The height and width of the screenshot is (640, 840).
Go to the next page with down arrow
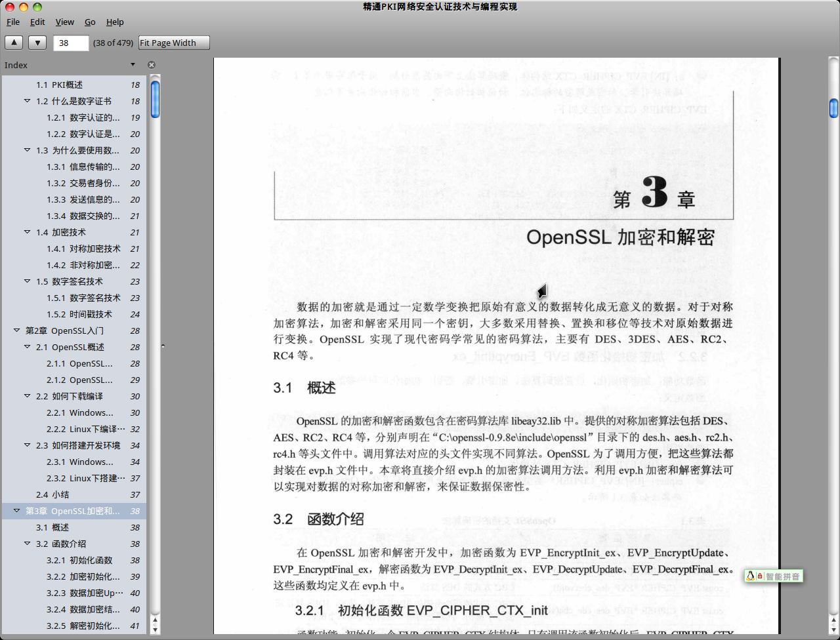click(x=37, y=43)
